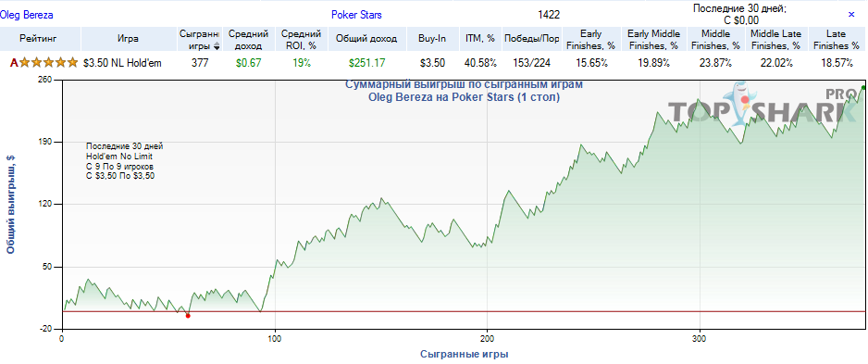Sort by Общий доход column
The height and width of the screenshot is (364, 868).
point(366,39)
